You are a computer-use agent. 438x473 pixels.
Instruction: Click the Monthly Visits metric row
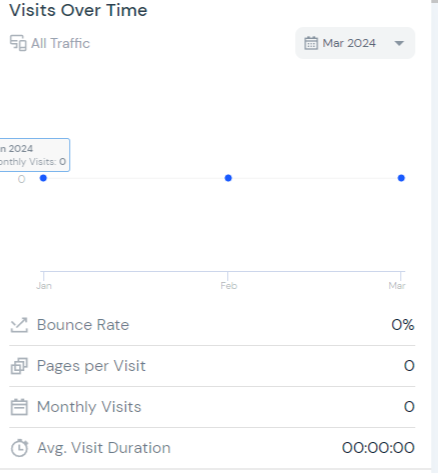(x=212, y=407)
